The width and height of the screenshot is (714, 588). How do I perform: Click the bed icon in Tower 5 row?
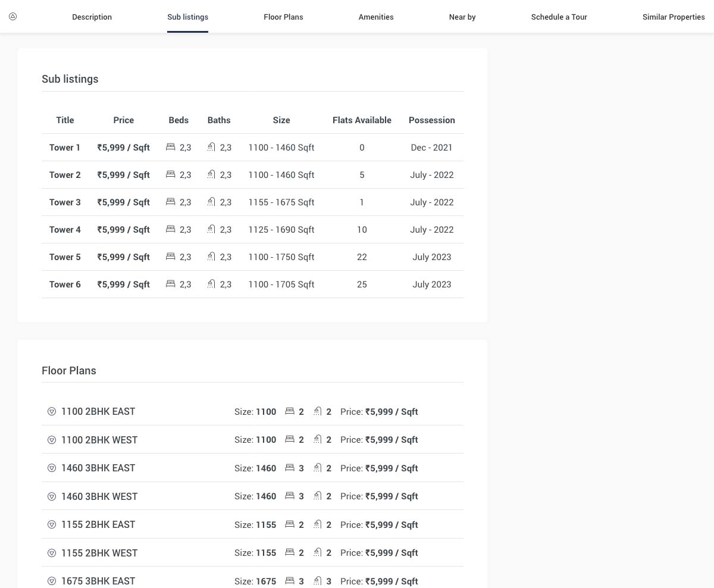(171, 257)
